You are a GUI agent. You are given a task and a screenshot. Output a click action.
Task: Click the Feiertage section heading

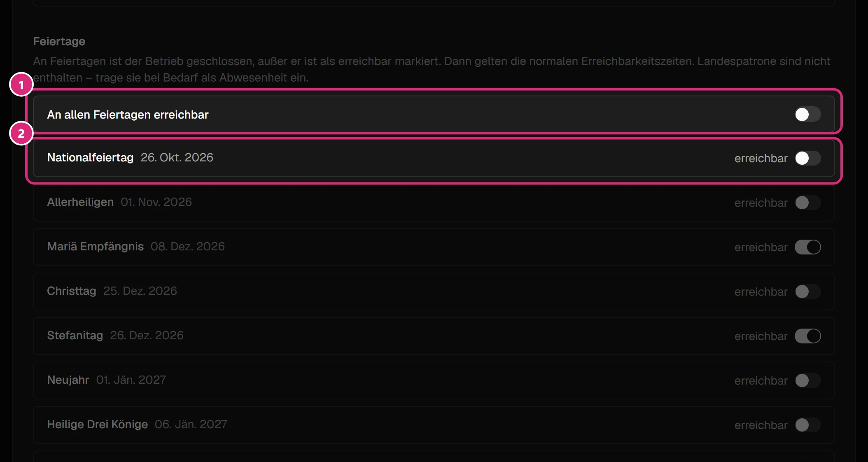[x=59, y=41]
